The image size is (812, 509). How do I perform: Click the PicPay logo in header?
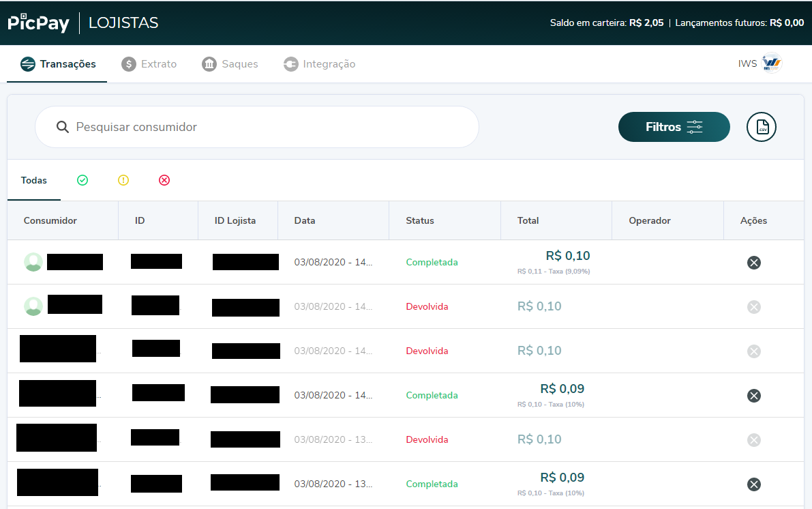39,23
